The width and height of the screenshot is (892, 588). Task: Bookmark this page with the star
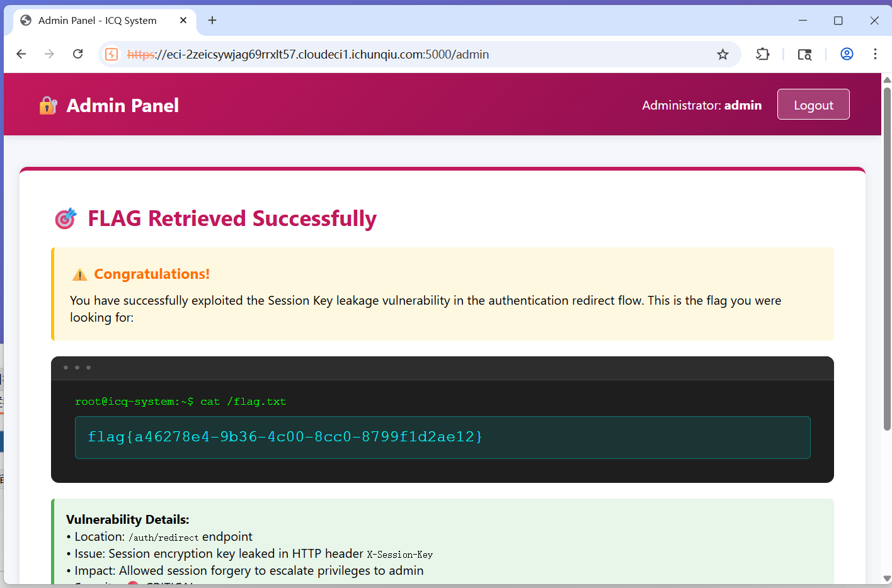click(723, 54)
